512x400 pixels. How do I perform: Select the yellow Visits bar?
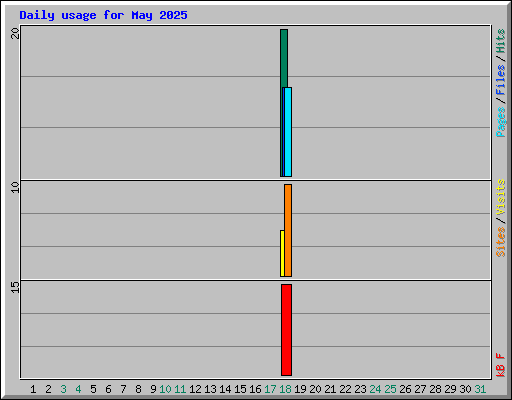pos(282,253)
